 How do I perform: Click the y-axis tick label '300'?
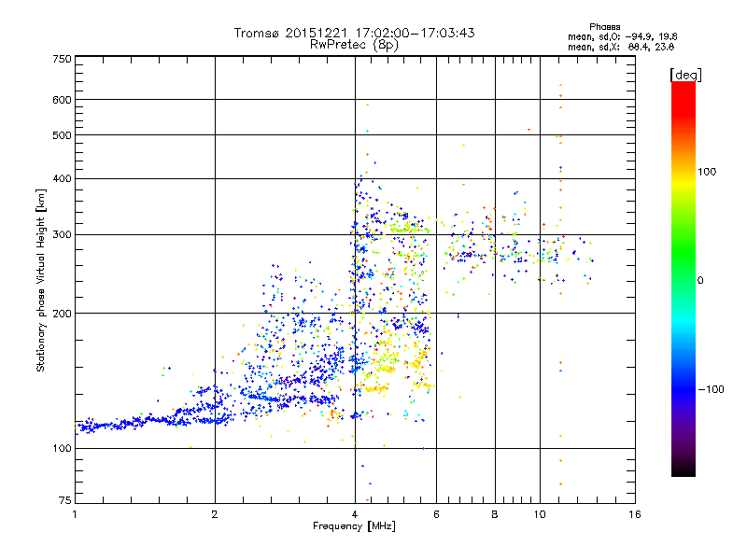(x=62, y=235)
